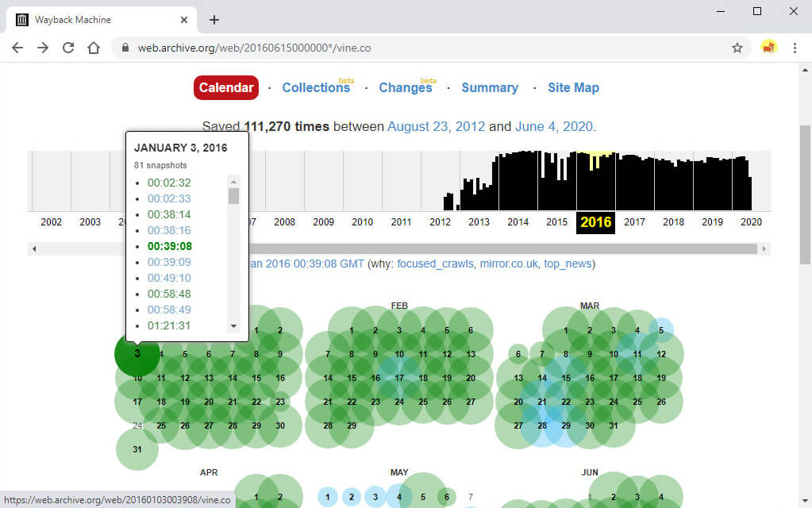Open a new browser tab

[x=214, y=20]
